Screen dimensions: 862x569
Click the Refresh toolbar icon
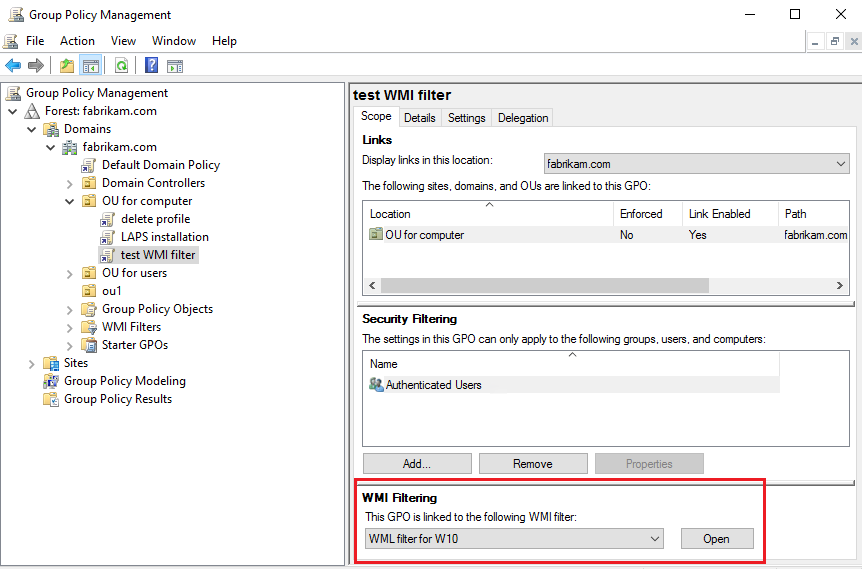(121, 66)
